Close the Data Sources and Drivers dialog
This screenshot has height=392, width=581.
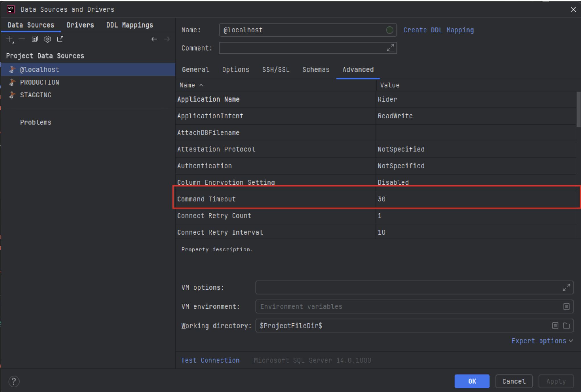(573, 9)
